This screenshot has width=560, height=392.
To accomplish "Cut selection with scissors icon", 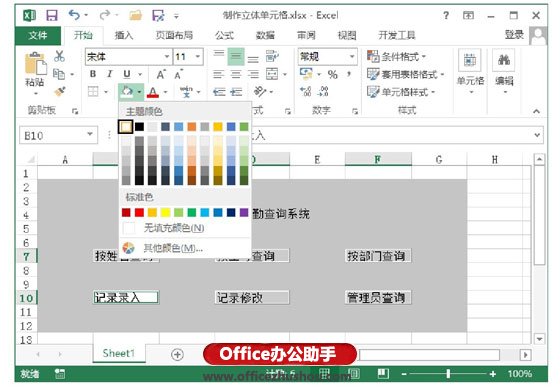I will click(59, 56).
